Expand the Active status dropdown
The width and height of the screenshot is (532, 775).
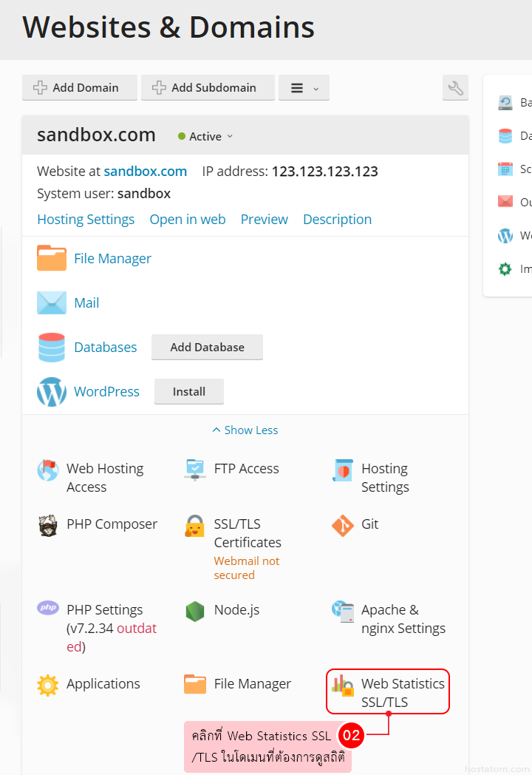206,136
